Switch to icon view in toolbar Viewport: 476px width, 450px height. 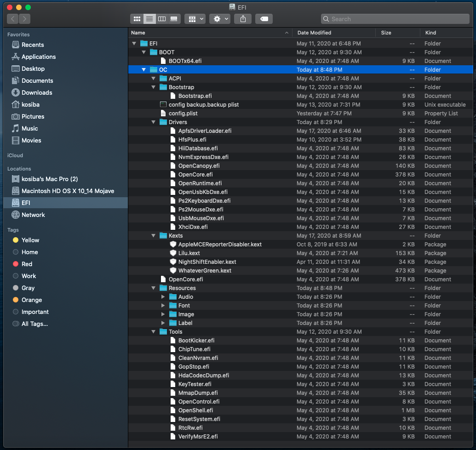point(137,19)
